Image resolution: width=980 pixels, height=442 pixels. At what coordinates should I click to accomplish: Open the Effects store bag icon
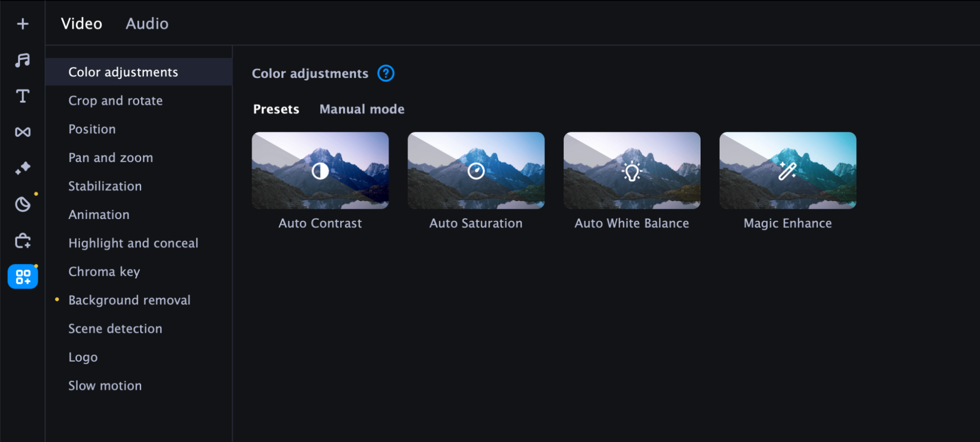pyautogui.click(x=23, y=241)
